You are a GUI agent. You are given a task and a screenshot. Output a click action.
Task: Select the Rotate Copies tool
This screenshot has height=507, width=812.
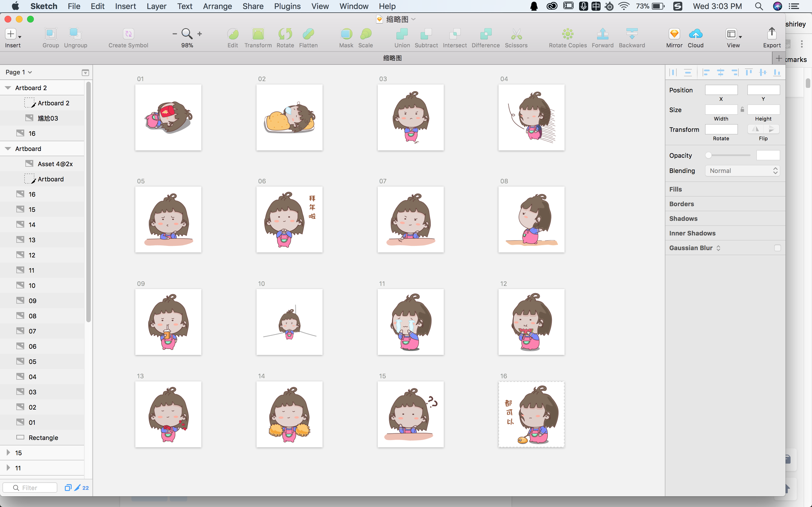coord(567,34)
